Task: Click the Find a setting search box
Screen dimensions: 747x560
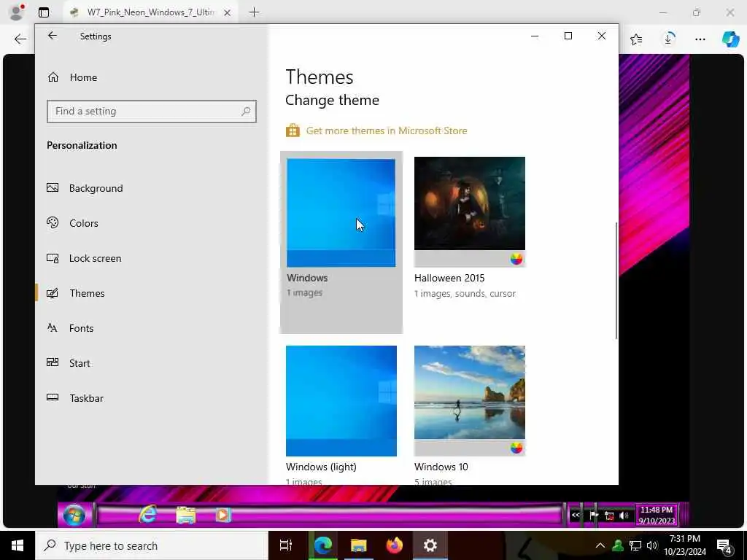Action: pyautogui.click(x=152, y=112)
